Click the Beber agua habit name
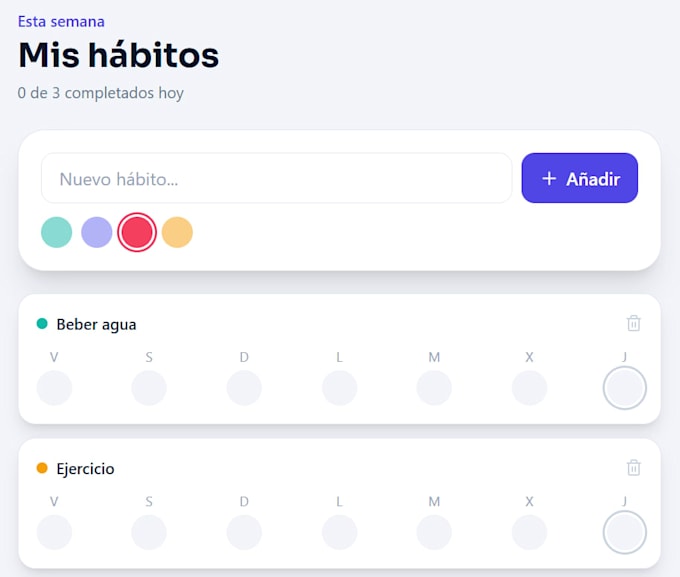 tap(96, 325)
